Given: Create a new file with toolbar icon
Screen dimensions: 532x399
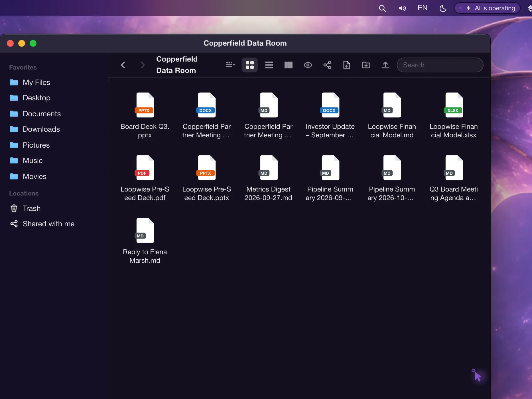Looking at the screenshot, I should pyautogui.click(x=347, y=65).
